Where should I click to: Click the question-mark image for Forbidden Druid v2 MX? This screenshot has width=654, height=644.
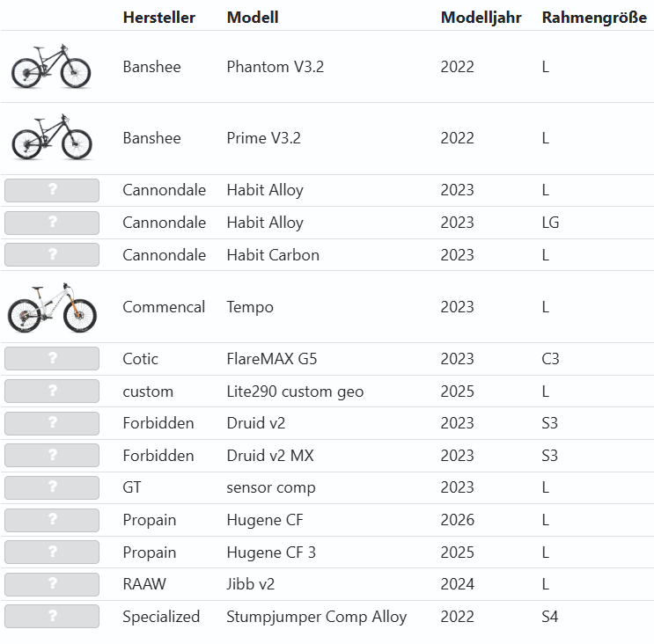pyautogui.click(x=52, y=456)
